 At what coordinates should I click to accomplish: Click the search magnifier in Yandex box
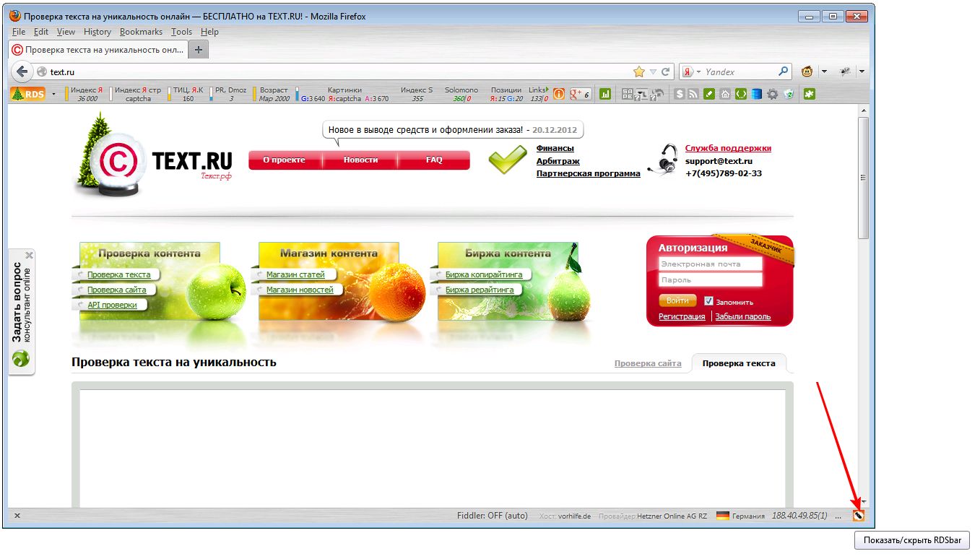point(784,71)
